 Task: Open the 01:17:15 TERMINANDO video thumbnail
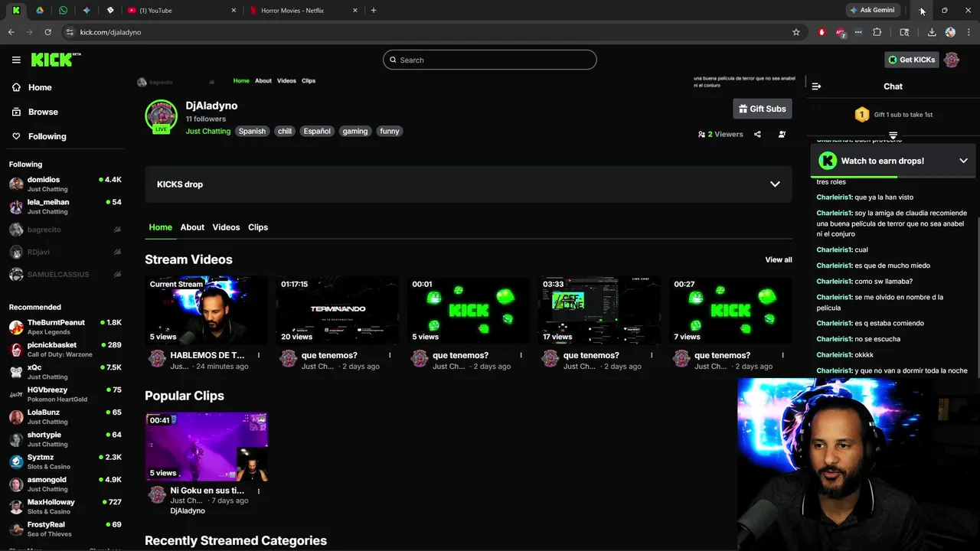click(338, 310)
